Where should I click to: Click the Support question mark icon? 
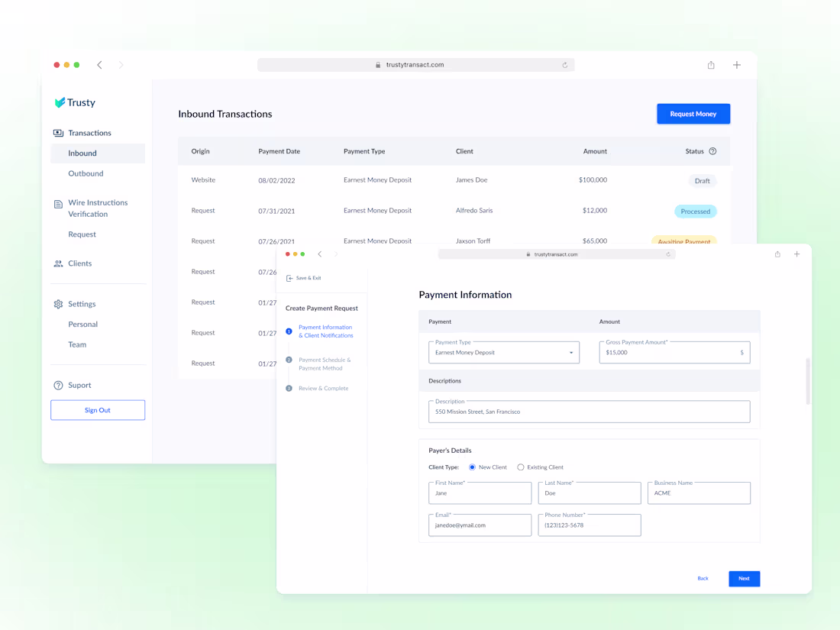pyautogui.click(x=58, y=384)
